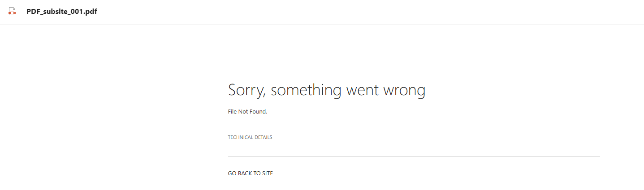Image resolution: width=644 pixels, height=190 pixels.
Task: Click the '.pdf' extension in the title
Action: tap(91, 12)
